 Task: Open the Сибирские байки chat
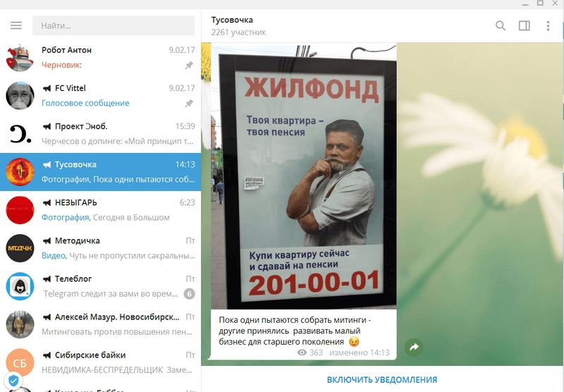[100, 362]
